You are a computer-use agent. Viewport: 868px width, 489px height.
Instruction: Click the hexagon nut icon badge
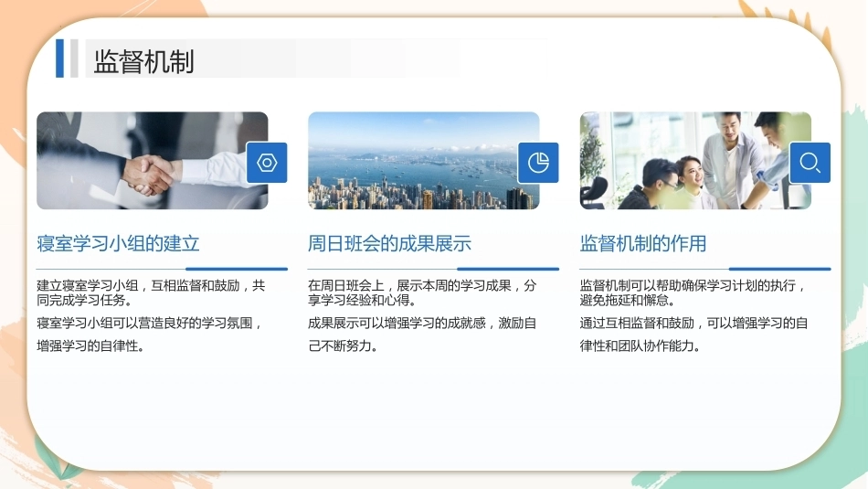pos(267,163)
